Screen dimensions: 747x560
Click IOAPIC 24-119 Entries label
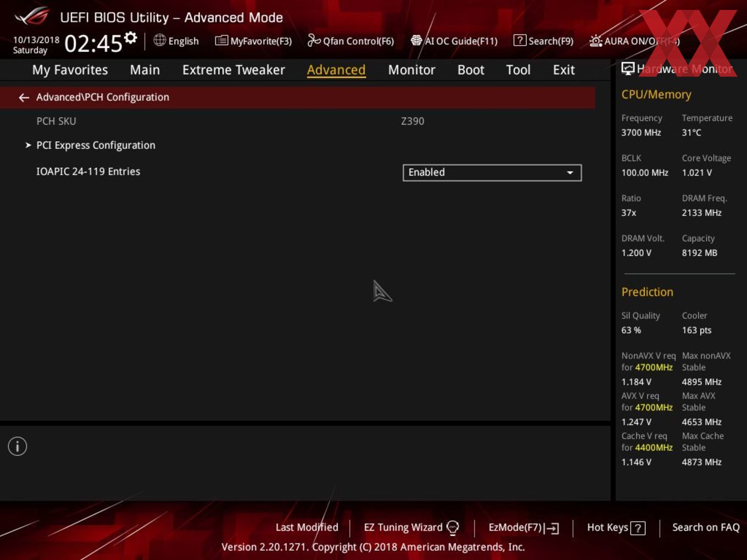88,171
